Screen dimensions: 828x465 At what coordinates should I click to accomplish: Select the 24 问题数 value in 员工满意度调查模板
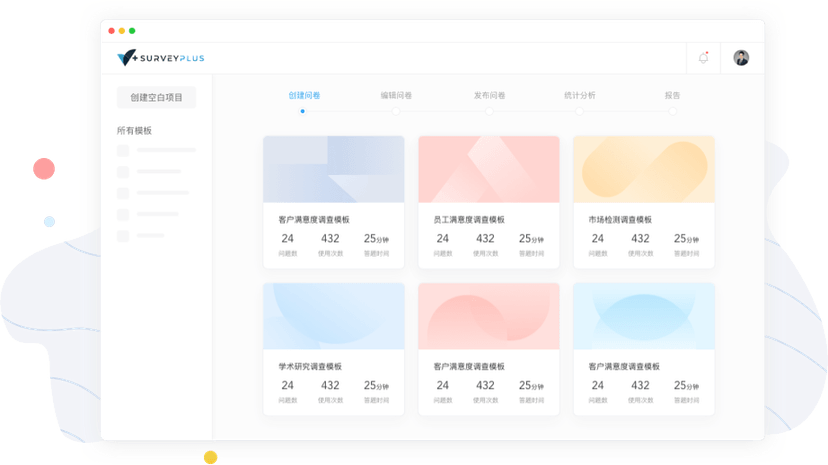(x=443, y=239)
